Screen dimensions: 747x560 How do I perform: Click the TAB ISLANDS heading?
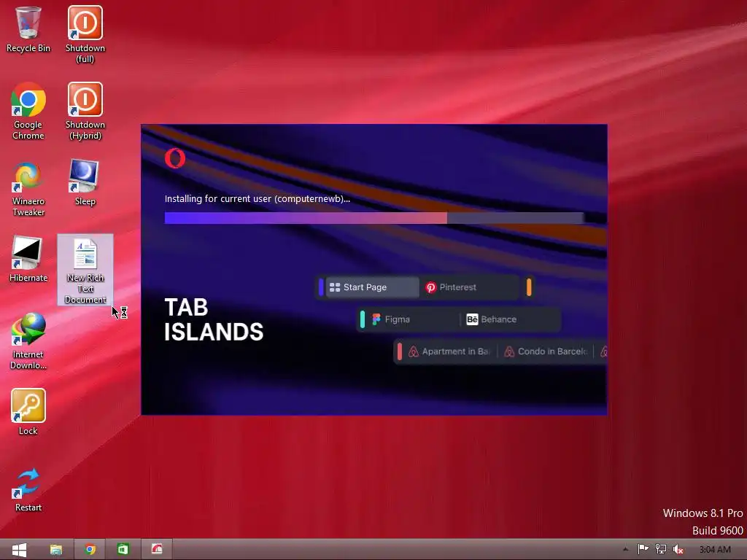click(x=214, y=320)
